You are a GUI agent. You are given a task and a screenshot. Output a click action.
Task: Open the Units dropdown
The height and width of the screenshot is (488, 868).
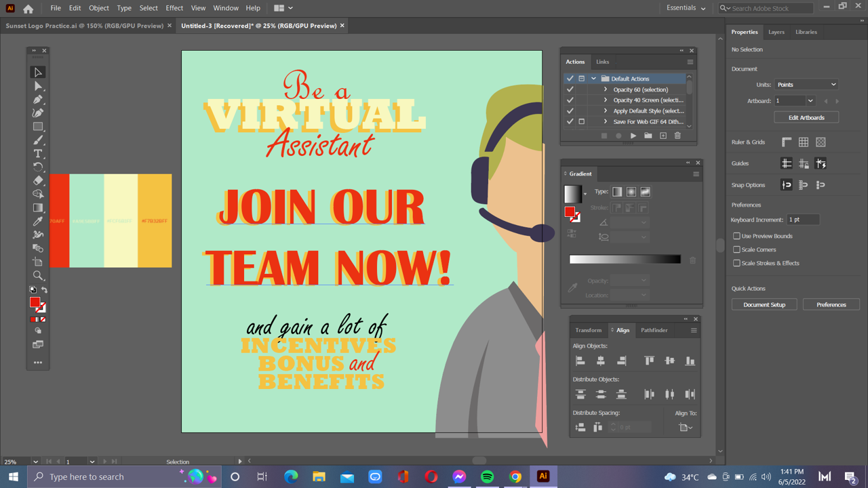pos(806,85)
